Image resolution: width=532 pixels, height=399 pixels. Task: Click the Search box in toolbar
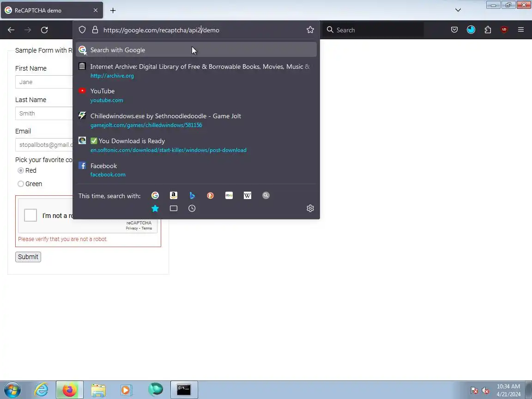coord(373,30)
